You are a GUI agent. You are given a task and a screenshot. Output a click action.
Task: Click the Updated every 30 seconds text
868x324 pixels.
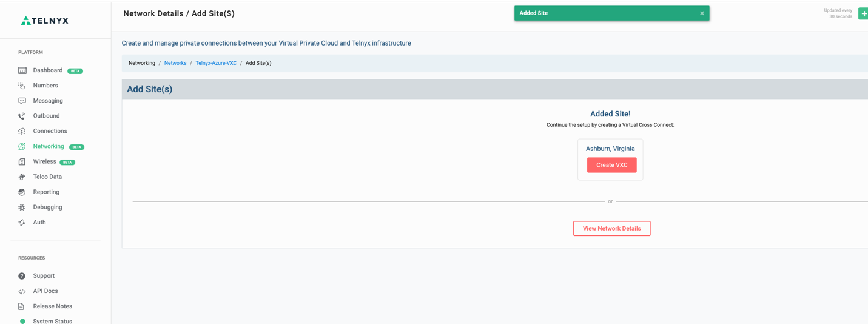coord(838,13)
